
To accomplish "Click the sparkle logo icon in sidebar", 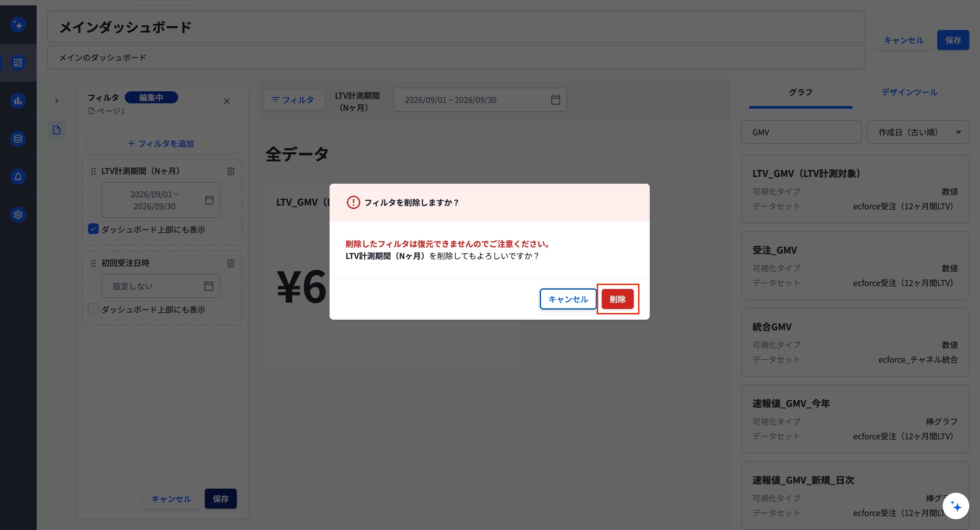I will [18, 25].
